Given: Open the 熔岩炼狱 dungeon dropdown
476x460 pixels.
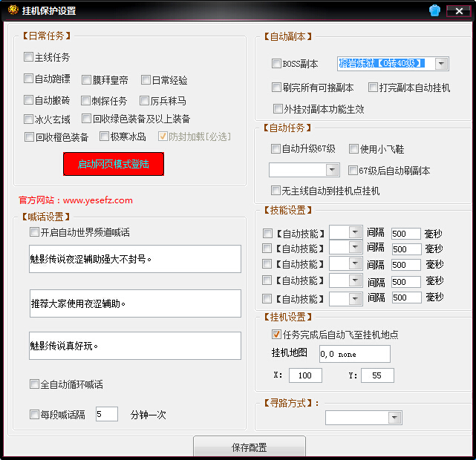Looking at the screenshot, I should 441,64.
